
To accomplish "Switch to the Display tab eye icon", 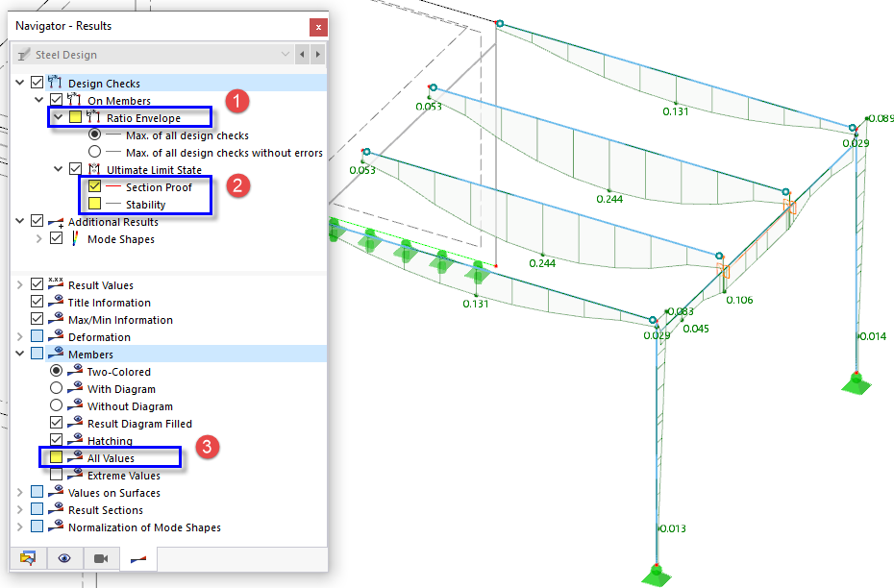I will (64, 558).
